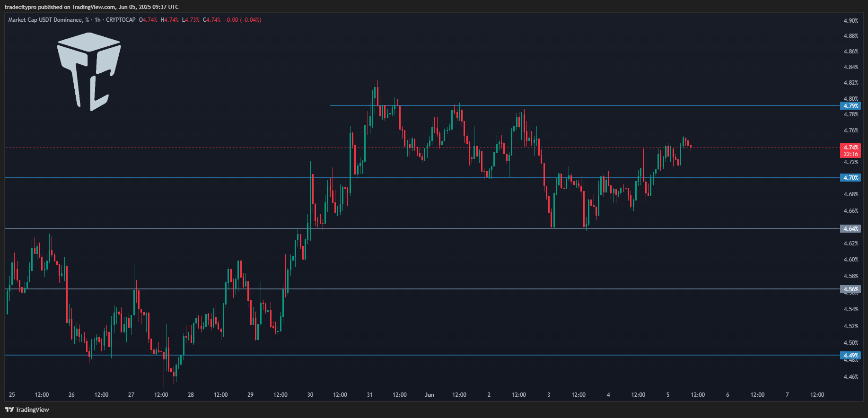The image size is (868, 418).
Task: Click the blue 4.70% price label
Action: (x=850, y=177)
